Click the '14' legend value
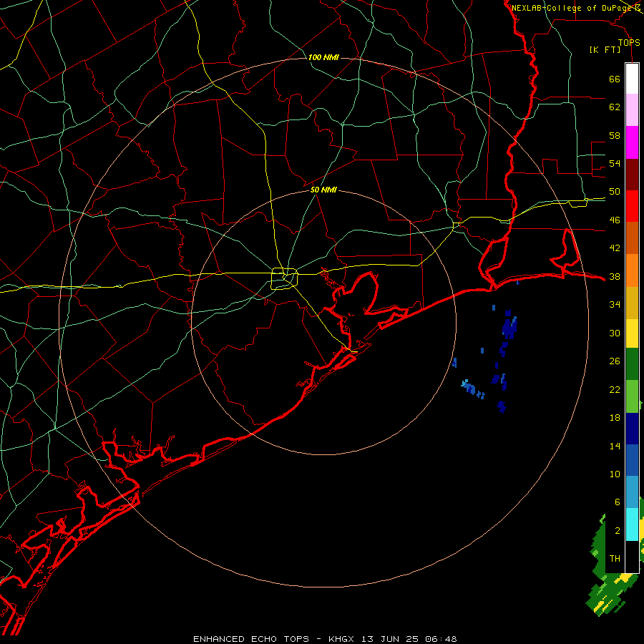The image size is (644, 644). 615,446
